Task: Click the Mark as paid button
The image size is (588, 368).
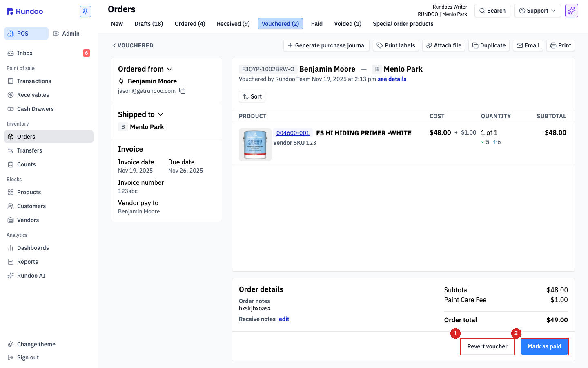Action: [x=544, y=346]
